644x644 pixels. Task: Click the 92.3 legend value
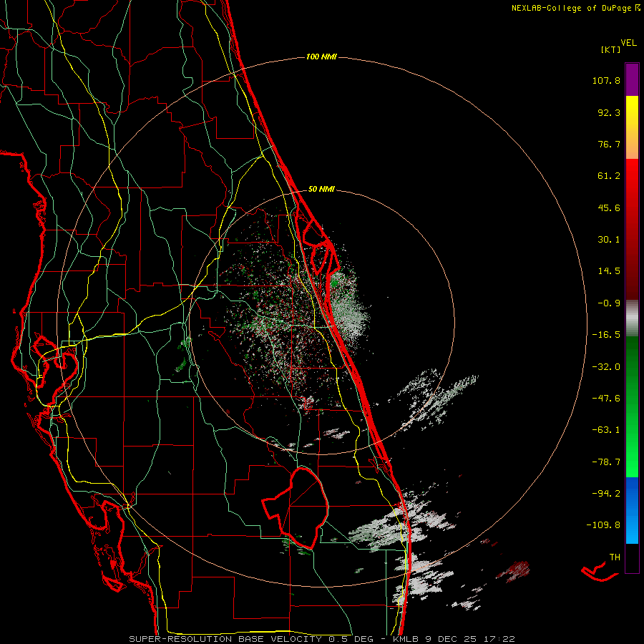tap(609, 112)
